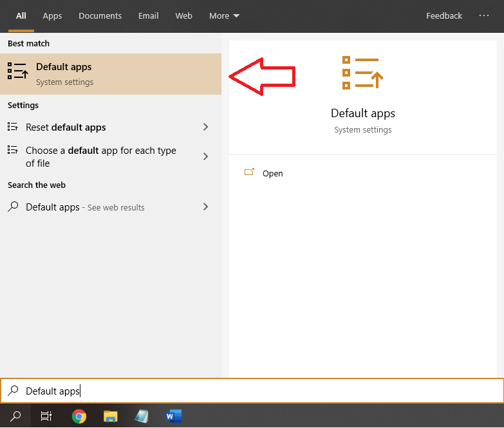Open the three-dots options menu
Screen dimensions: 504x428
tap(484, 15)
